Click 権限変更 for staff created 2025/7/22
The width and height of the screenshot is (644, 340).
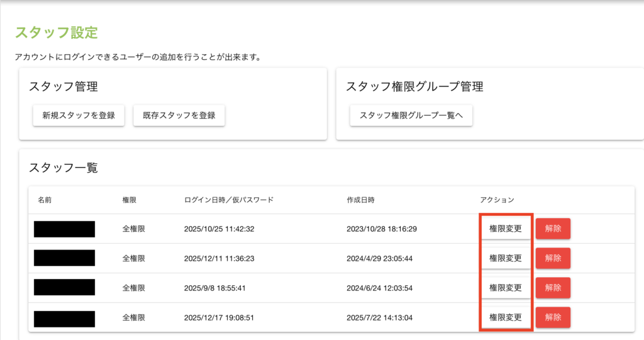point(506,317)
